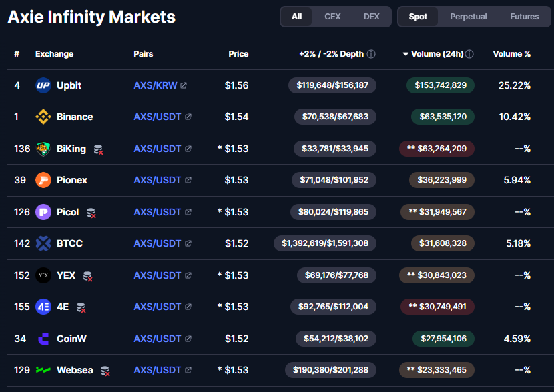554x392 pixels.
Task: Click the no-reserves icon next to Websea
Action: click(x=105, y=371)
